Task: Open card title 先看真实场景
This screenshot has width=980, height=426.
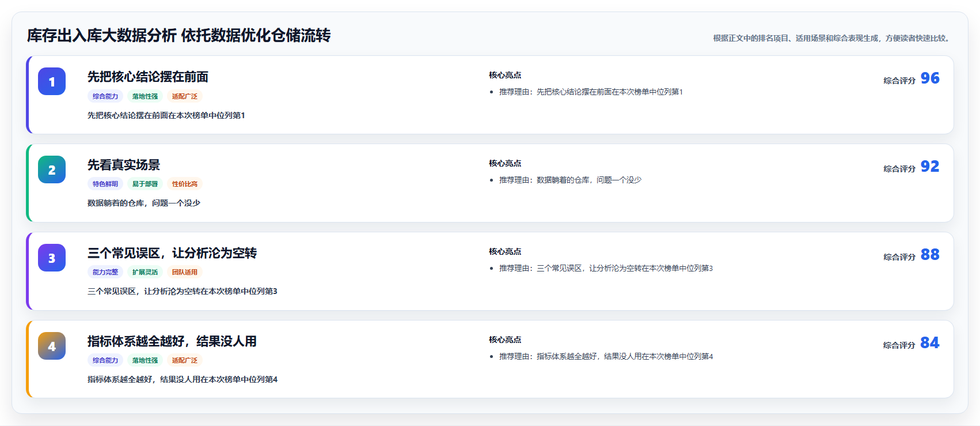Action: coord(124,165)
